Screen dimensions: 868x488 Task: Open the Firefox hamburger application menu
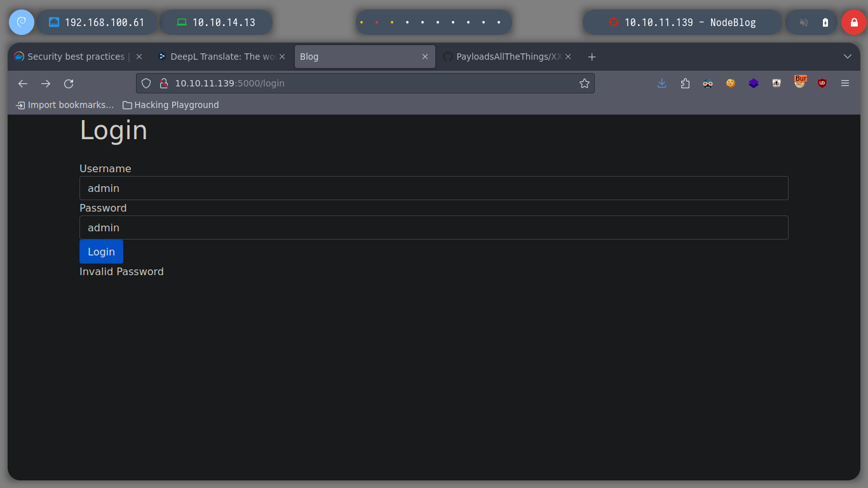click(845, 83)
